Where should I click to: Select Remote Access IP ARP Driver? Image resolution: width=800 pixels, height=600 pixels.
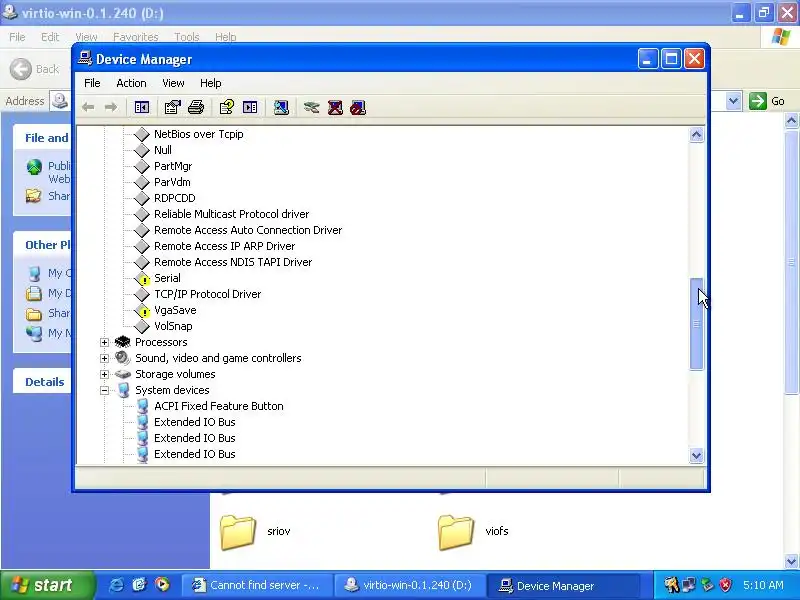click(x=224, y=246)
